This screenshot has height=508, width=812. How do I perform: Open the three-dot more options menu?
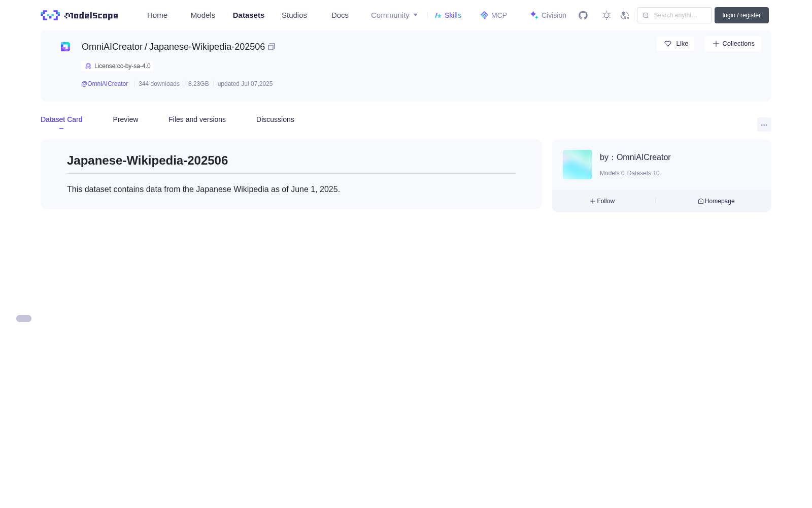(764, 124)
